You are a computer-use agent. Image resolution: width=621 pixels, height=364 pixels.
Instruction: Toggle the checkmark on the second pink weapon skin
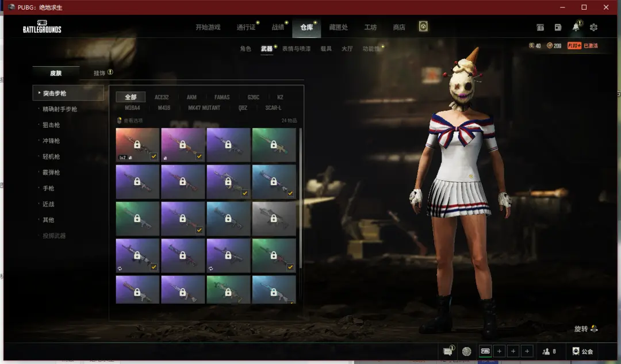tap(199, 156)
